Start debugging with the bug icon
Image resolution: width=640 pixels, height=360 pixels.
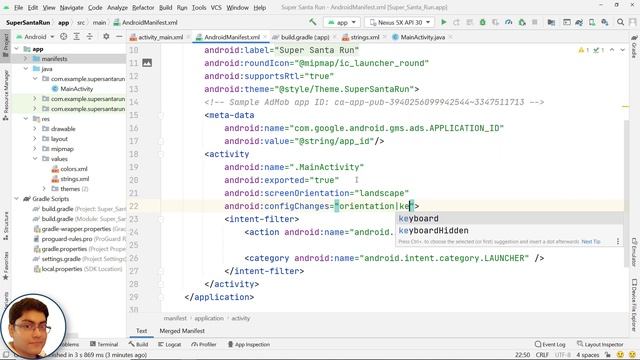tap(482, 22)
